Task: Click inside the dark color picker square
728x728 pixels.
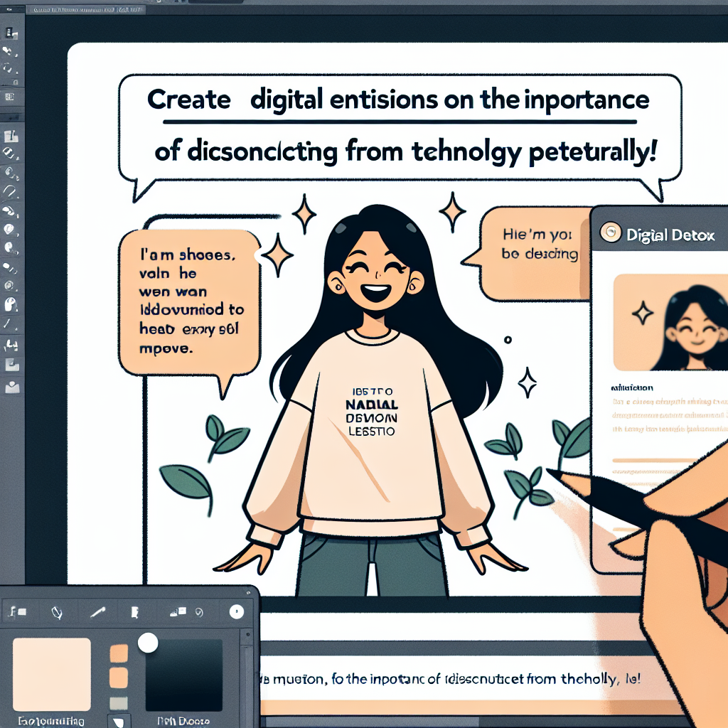Action: (x=184, y=675)
